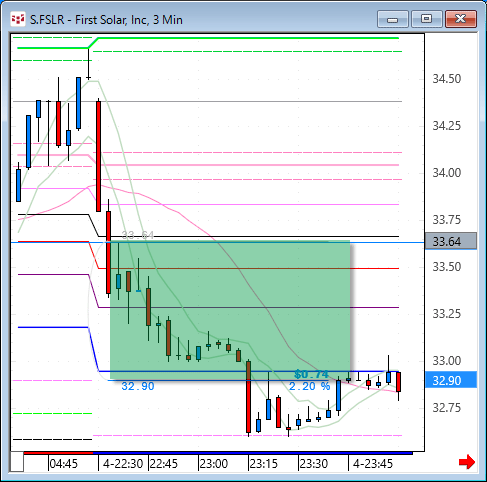This screenshot has width=487, height=482.
Task: Click the small white box left of time axis
Action: (x=17, y=462)
